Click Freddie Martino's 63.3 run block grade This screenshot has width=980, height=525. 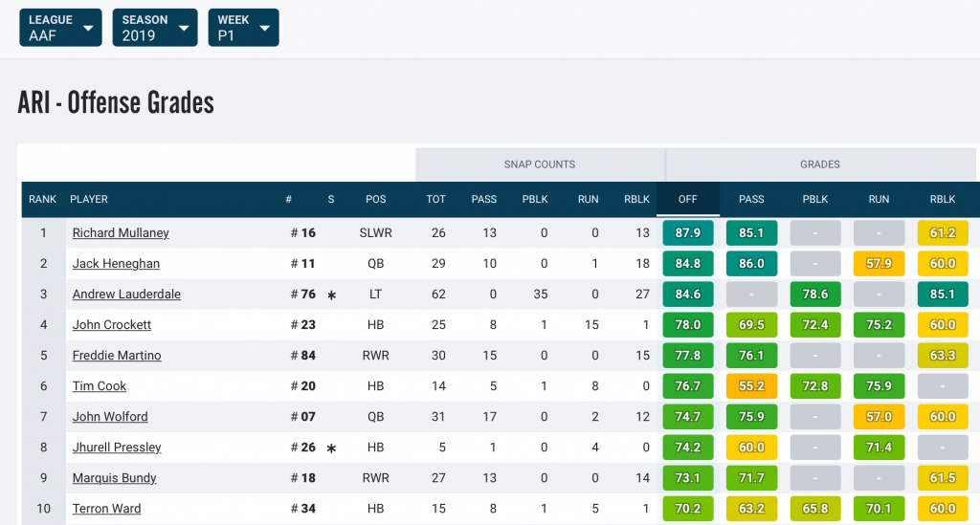pyautogui.click(x=943, y=355)
